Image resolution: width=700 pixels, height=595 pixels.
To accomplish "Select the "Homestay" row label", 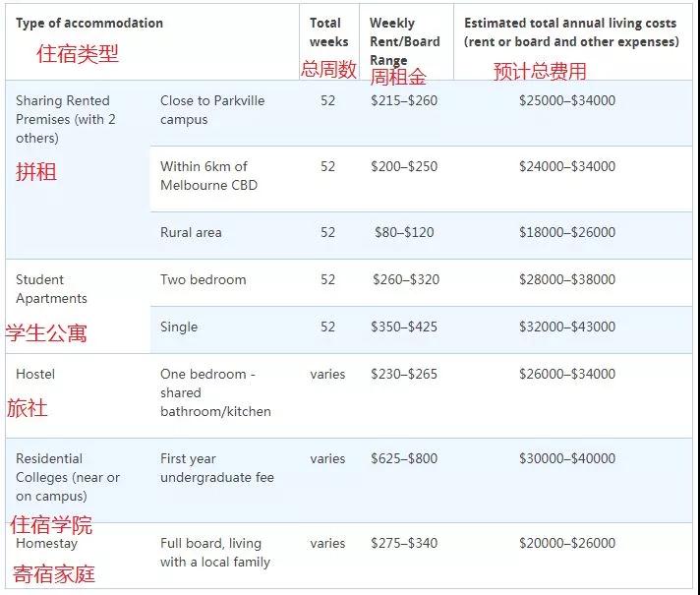I will (46, 543).
